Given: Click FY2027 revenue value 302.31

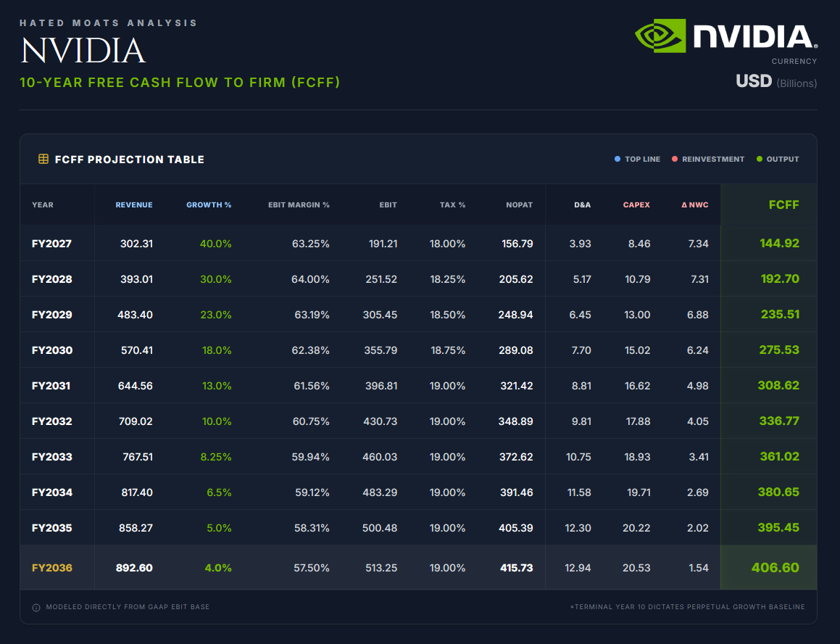Looking at the screenshot, I should pyautogui.click(x=136, y=244).
